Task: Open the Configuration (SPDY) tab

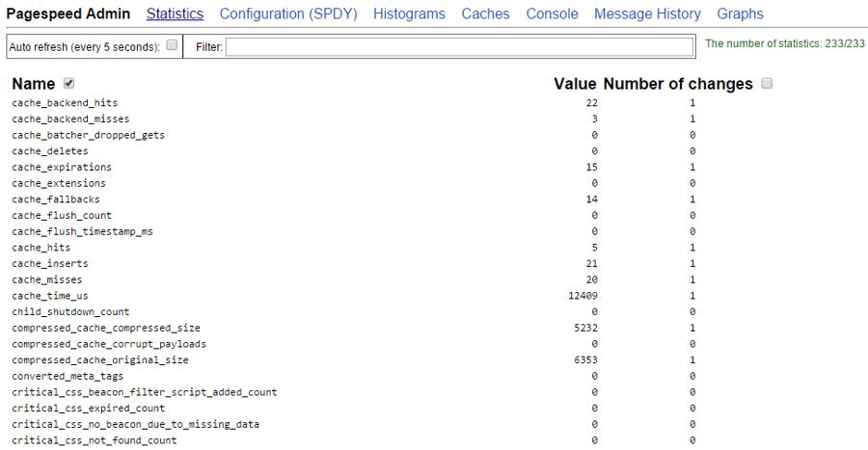Action: pyautogui.click(x=288, y=13)
